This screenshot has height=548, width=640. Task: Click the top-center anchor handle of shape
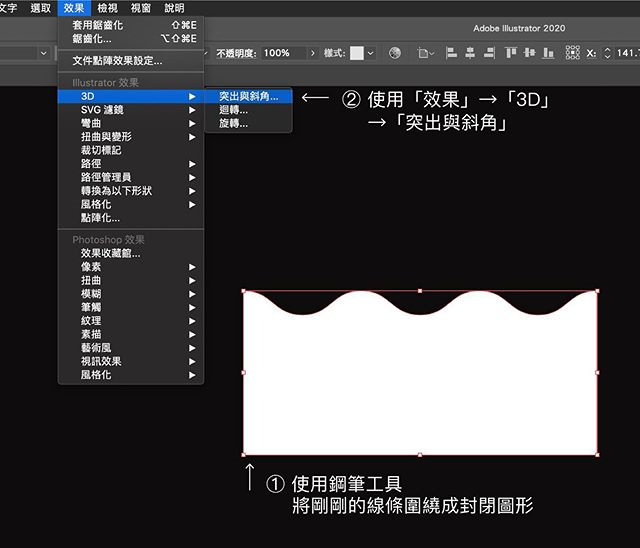click(x=420, y=291)
